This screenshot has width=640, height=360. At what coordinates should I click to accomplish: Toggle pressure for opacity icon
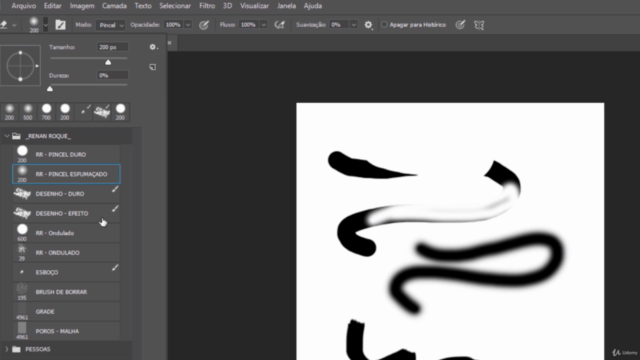[x=204, y=25]
